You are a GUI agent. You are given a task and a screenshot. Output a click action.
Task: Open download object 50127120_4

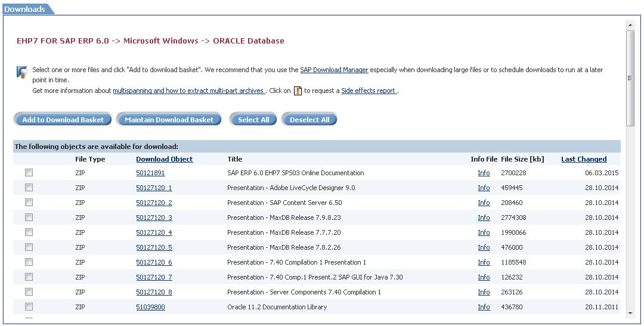154,232
